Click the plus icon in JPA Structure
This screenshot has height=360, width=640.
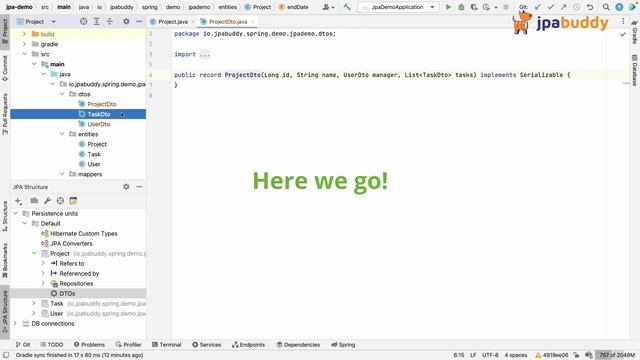[x=18, y=201]
